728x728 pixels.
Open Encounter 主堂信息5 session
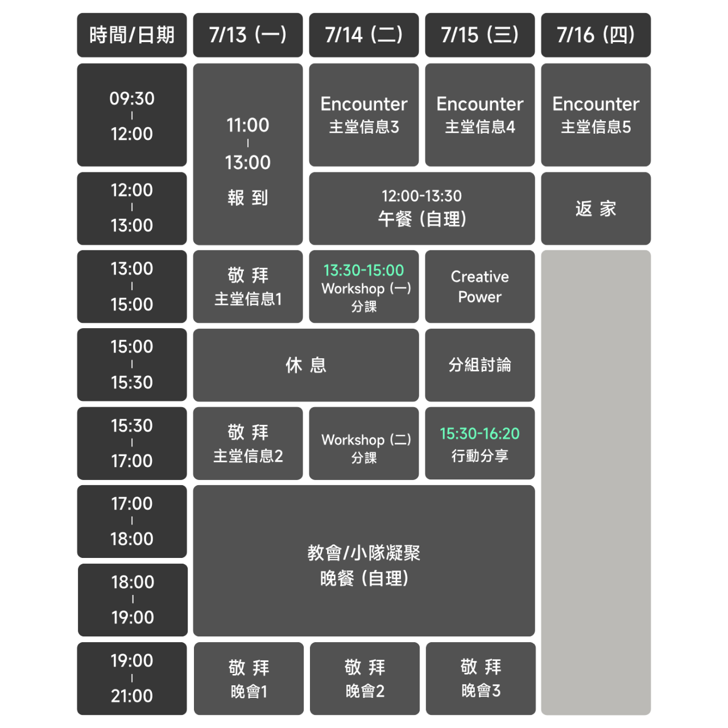596,115
